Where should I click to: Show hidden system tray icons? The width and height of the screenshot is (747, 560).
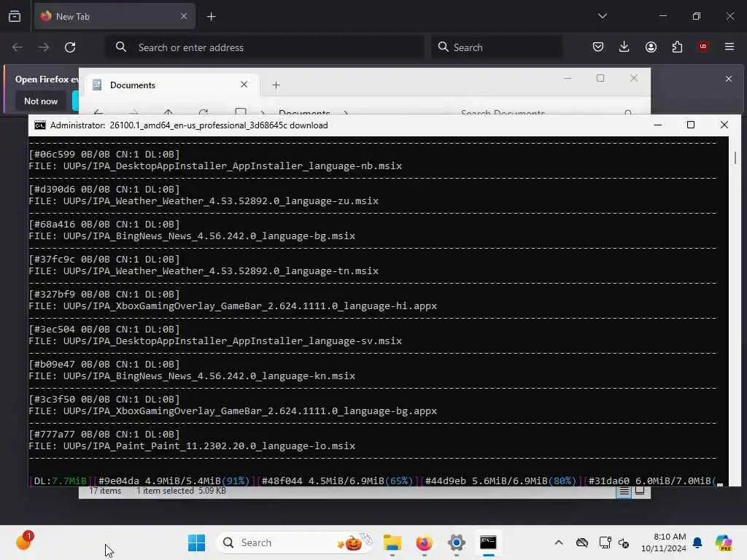559,542
